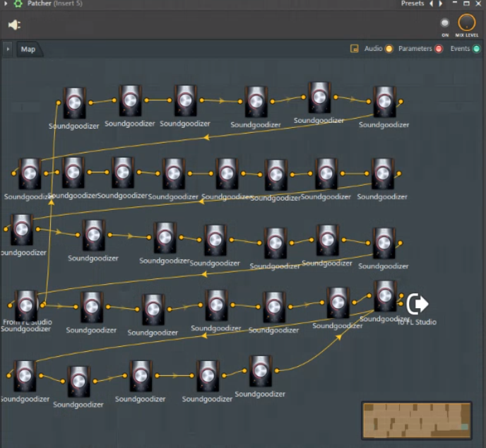Switch to the Map tab

click(x=28, y=49)
